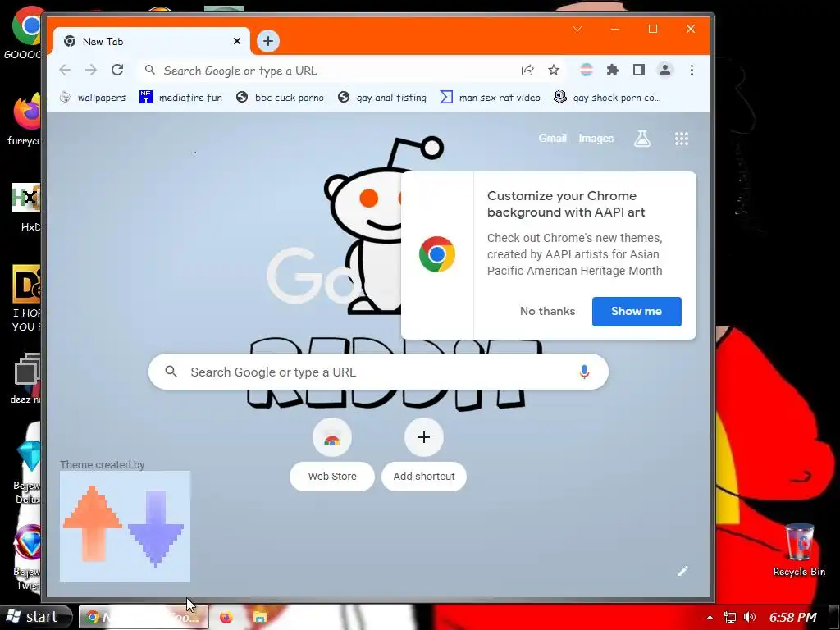This screenshot has width=840, height=630.
Task: Open the volume speaker tray icon
Action: (x=750, y=617)
